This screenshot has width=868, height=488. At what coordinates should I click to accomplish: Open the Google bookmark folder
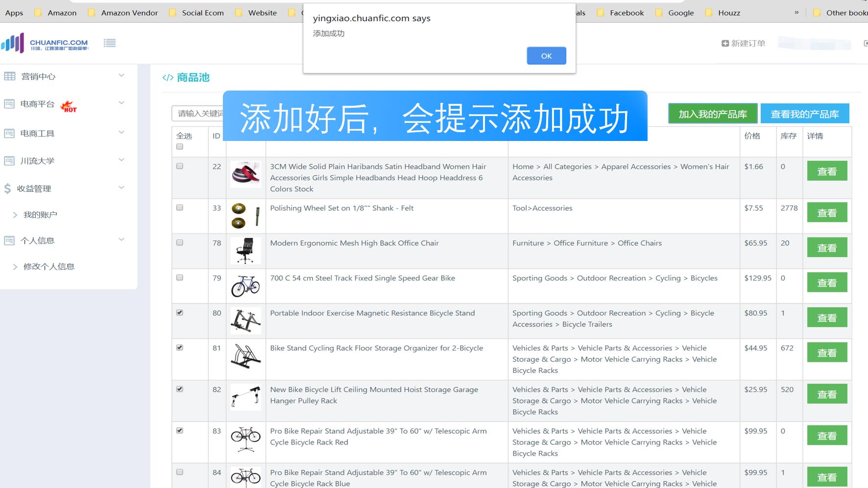(675, 13)
